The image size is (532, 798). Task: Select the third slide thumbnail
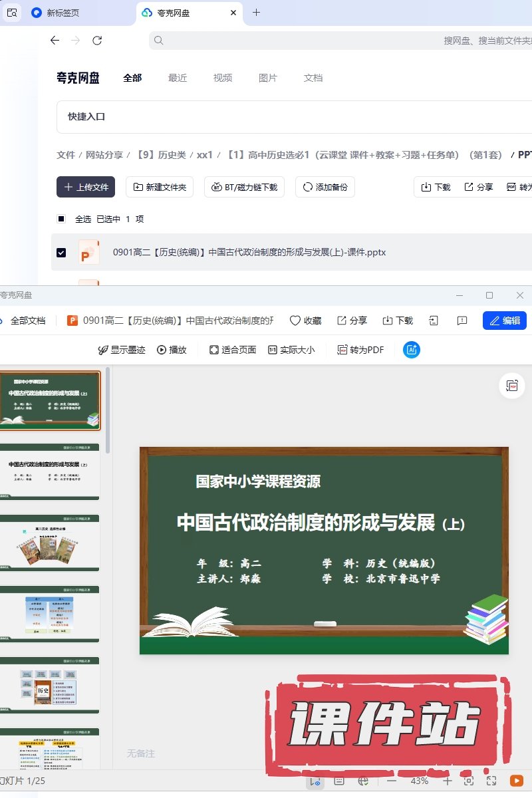pos(51,543)
